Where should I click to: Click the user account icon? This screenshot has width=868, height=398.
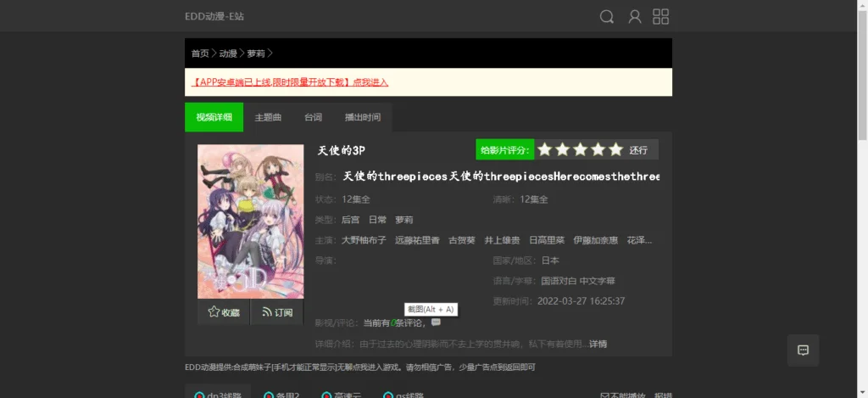coord(634,17)
